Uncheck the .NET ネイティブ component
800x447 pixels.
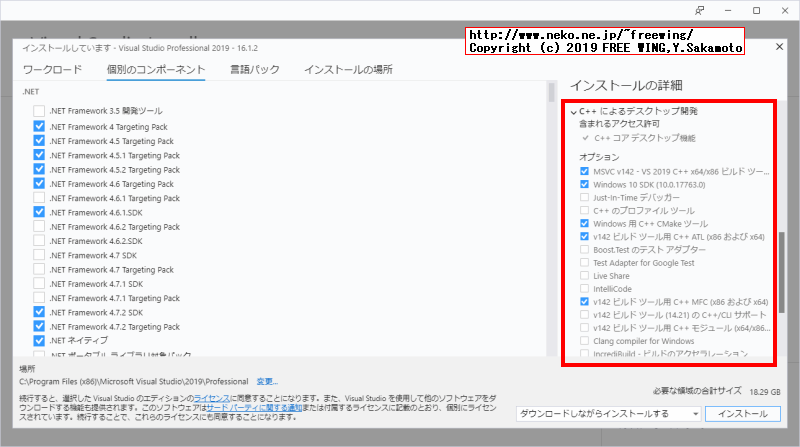(39, 340)
